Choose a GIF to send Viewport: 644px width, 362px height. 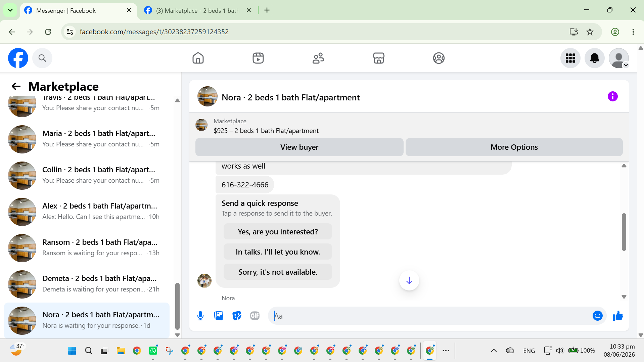point(255,316)
